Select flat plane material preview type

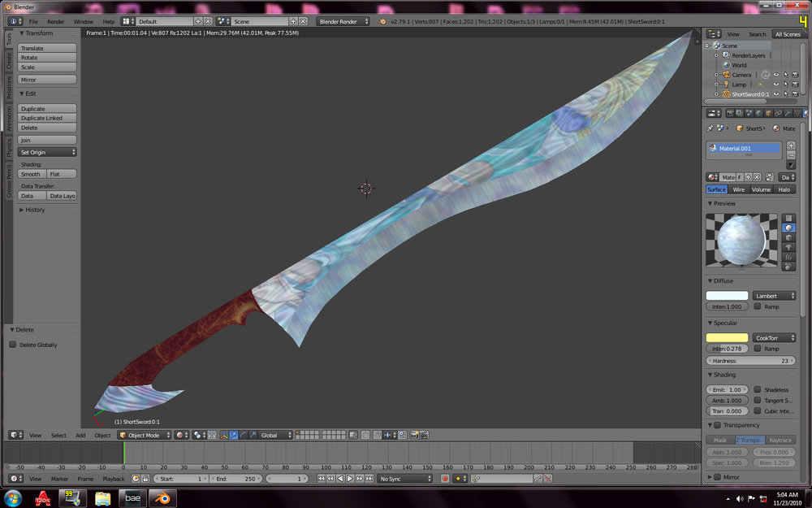[788, 218]
